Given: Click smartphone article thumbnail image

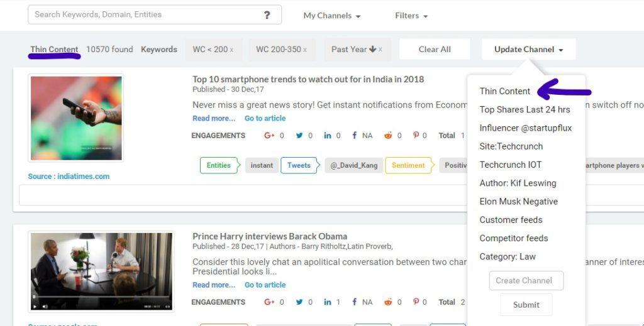Looking at the screenshot, I should pos(76,118).
